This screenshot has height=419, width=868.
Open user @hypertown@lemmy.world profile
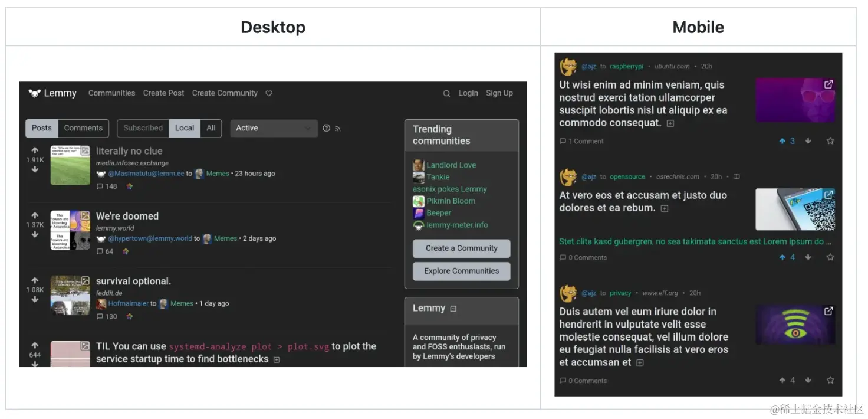[x=150, y=238]
